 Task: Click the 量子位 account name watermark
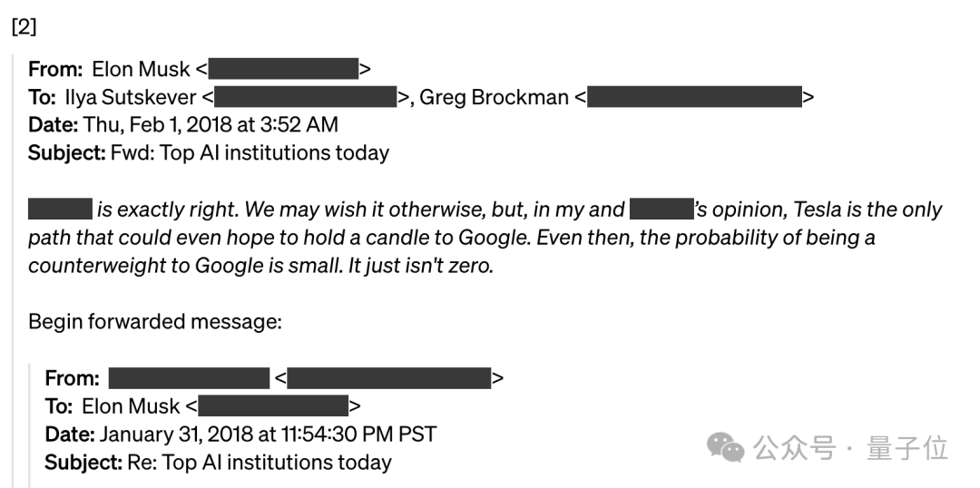[x=907, y=448]
